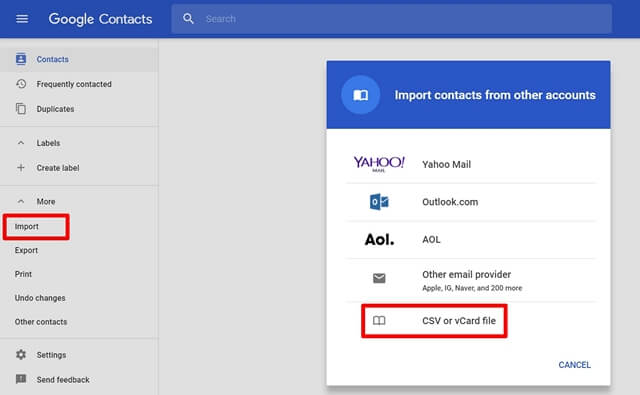Open Settings
This screenshot has width=640, height=395.
[51, 355]
